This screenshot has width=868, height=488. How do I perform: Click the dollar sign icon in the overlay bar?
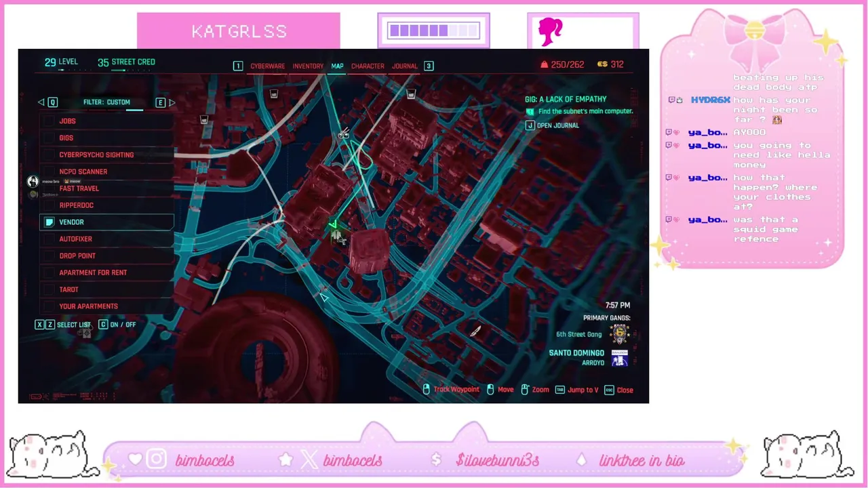point(436,460)
